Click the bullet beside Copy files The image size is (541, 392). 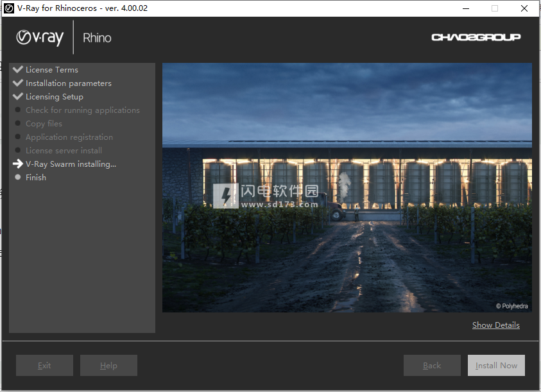pos(18,123)
